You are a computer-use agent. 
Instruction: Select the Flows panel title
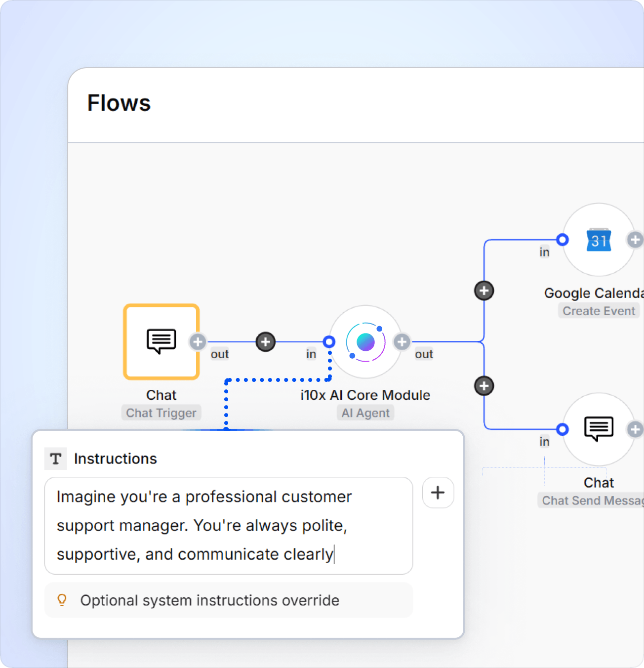pyautogui.click(x=119, y=103)
